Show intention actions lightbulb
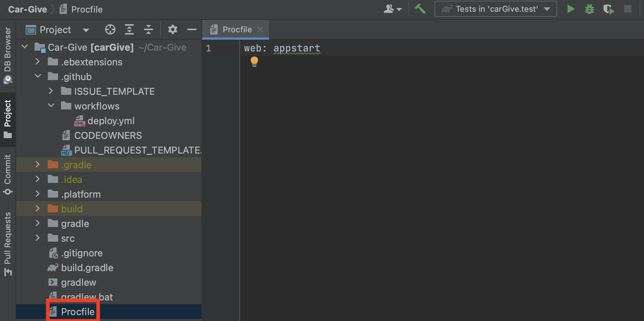 [x=254, y=61]
